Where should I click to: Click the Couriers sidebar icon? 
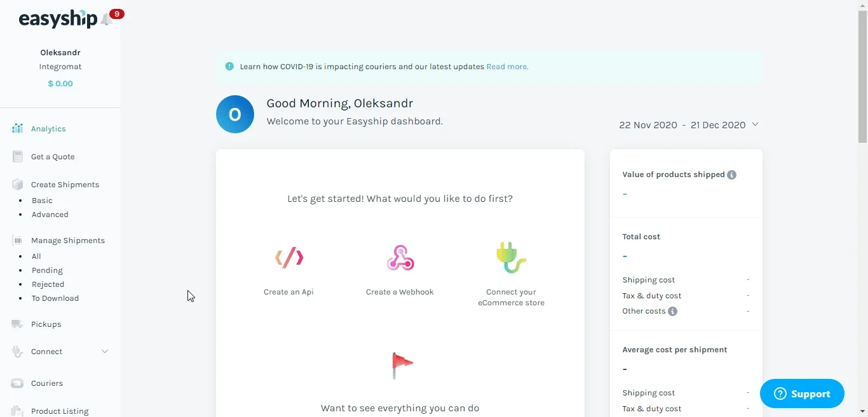pyautogui.click(x=18, y=383)
